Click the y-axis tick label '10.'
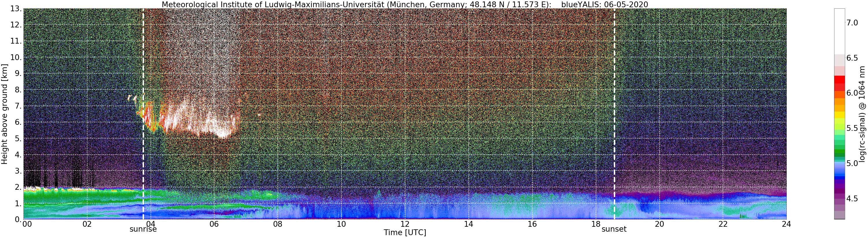 (x=16, y=57)
